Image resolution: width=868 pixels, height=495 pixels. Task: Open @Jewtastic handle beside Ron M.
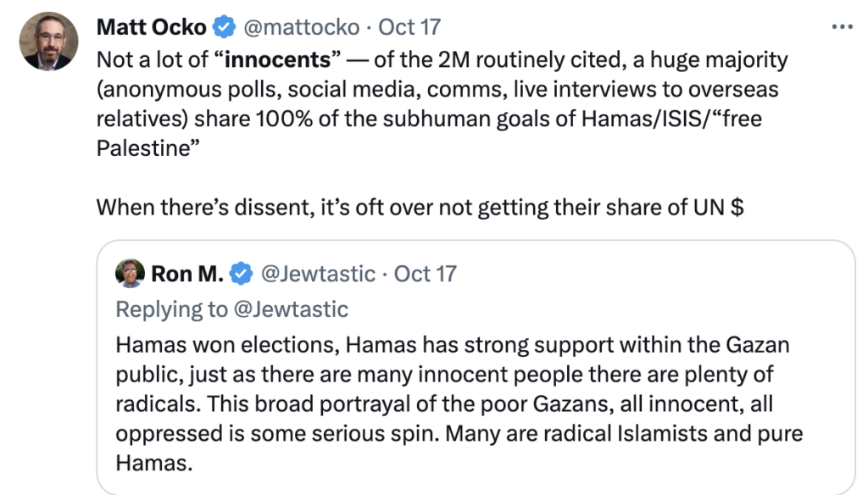(320, 274)
